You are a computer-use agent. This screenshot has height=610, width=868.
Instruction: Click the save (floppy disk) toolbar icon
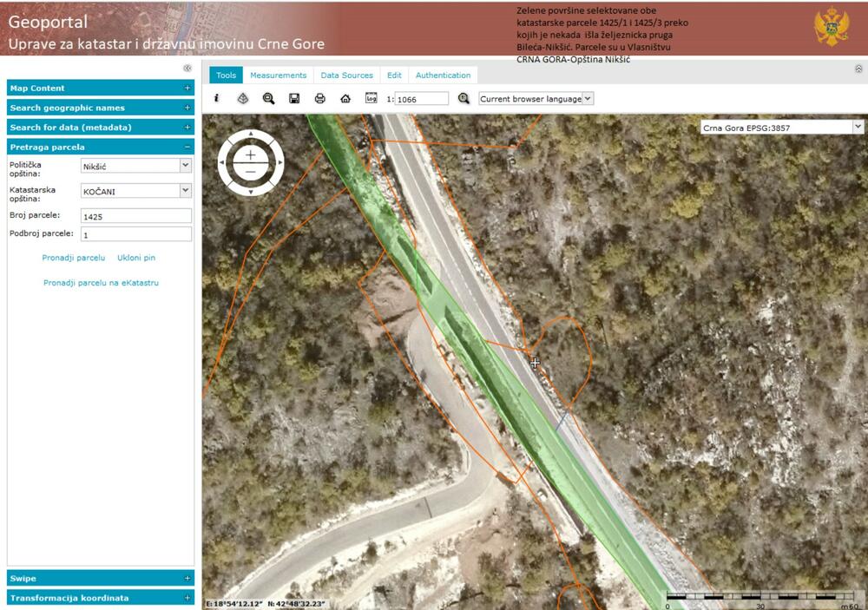294,99
